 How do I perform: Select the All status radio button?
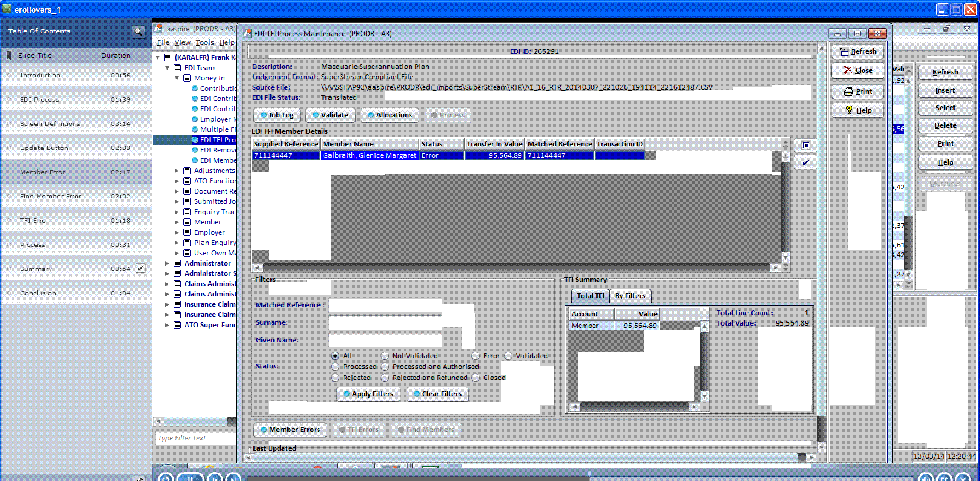[x=335, y=356]
